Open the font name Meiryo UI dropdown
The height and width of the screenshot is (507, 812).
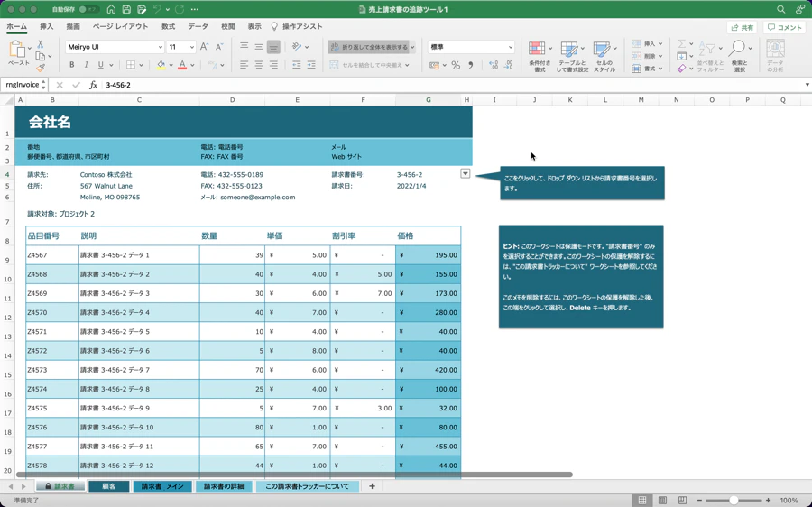pyautogui.click(x=160, y=47)
